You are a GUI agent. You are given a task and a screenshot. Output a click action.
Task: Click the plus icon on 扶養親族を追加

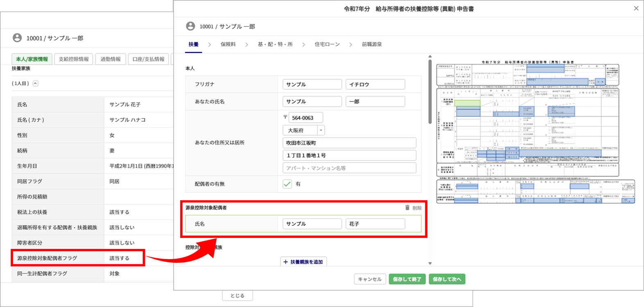point(286,262)
